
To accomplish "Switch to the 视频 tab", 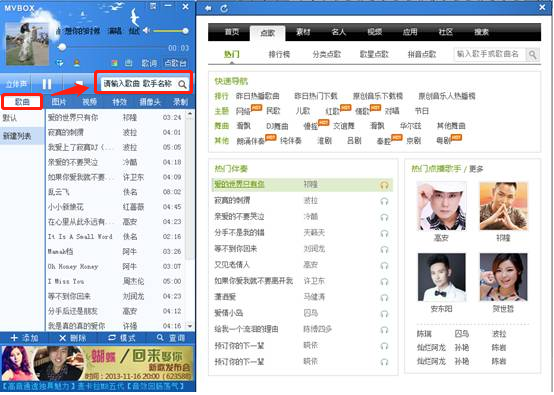I will tap(89, 102).
